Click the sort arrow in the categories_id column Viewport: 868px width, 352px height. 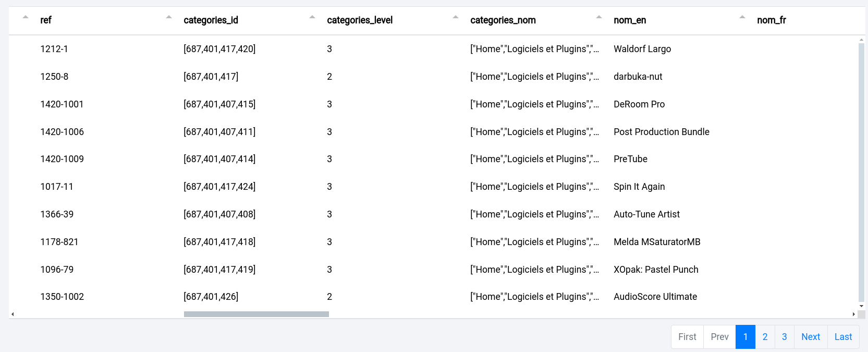coord(169,17)
